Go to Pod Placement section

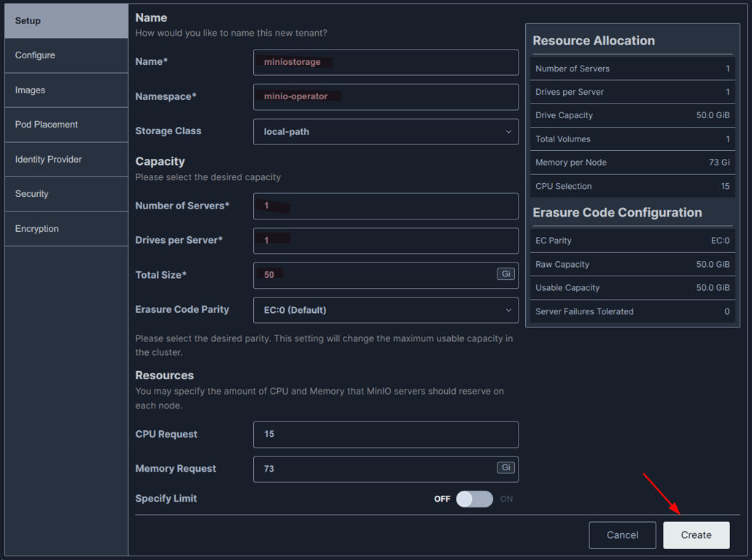click(x=66, y=125)
